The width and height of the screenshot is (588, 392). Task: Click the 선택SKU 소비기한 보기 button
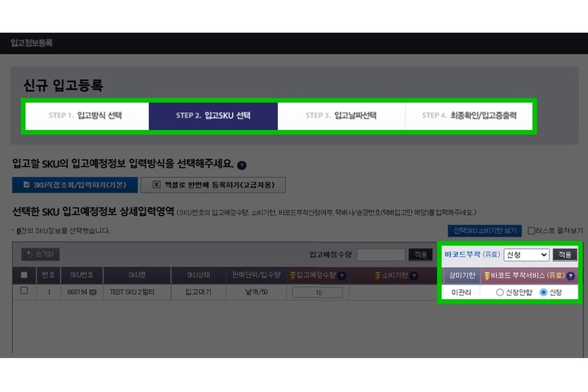(x=485, y=231)
